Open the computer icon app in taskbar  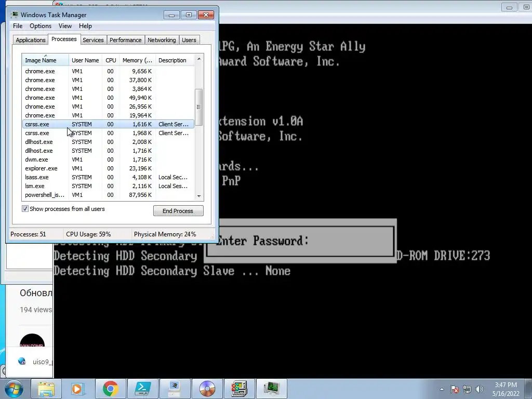pyautogui.click(x=175, y=389)
